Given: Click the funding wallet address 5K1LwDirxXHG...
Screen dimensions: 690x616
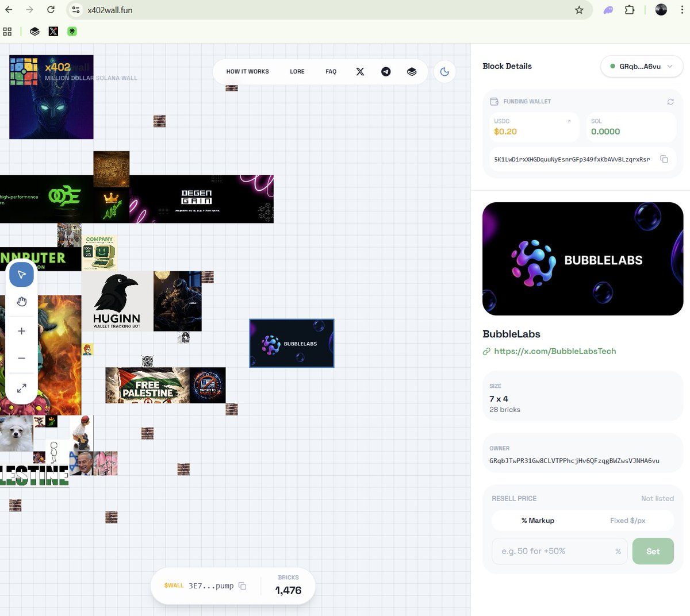Looking at the screenshot, I should 572,159.
